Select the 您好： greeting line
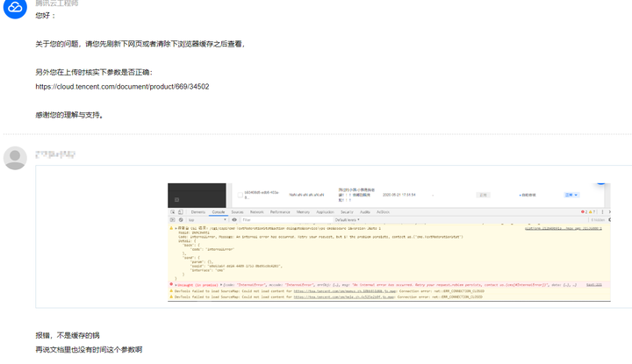This screenshot has height=364, width=632. tap(46, 15)
